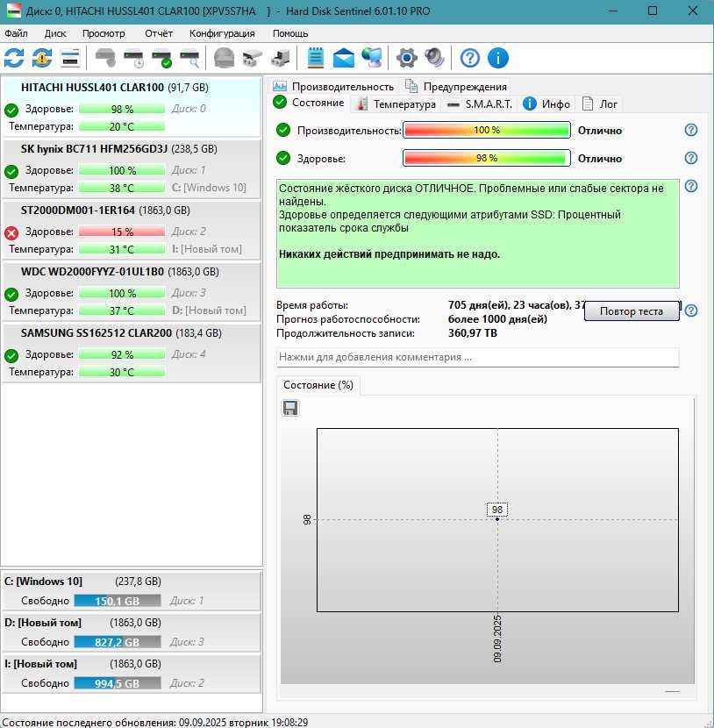The height and width of the screenshot is (728, 714).
Task: Click the 150,1 GB free space bar
Action: tap(118, 601)
